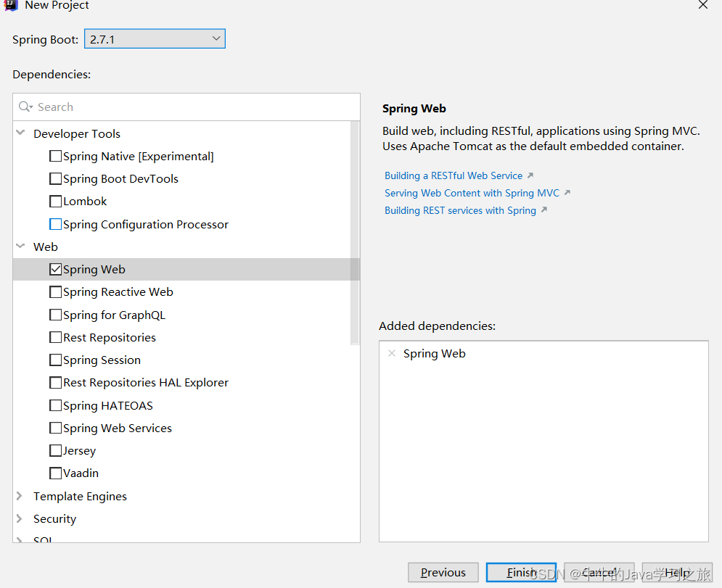Open Building a RESTful Web Service link
This screenshot has height=588, width=722.
tap(454, 175)
